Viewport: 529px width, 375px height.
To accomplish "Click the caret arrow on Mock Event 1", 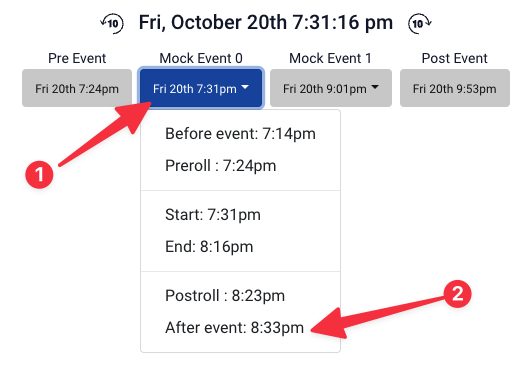I will (x=375, y=88).
